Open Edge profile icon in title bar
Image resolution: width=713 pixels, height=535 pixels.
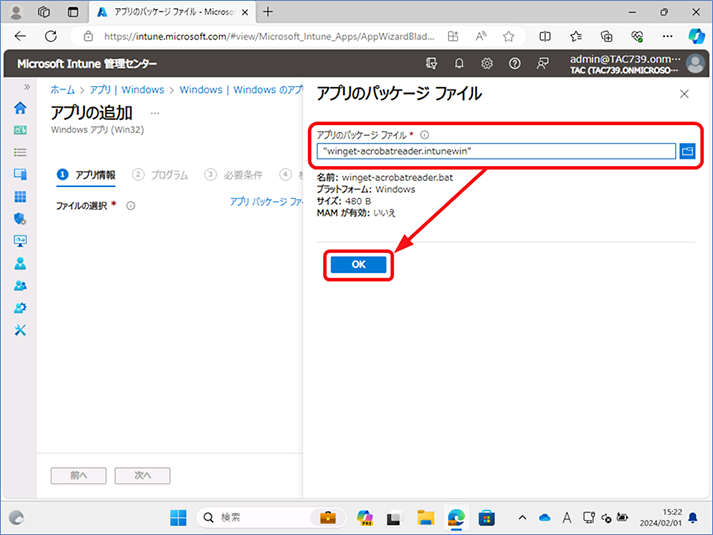(16, 12)
